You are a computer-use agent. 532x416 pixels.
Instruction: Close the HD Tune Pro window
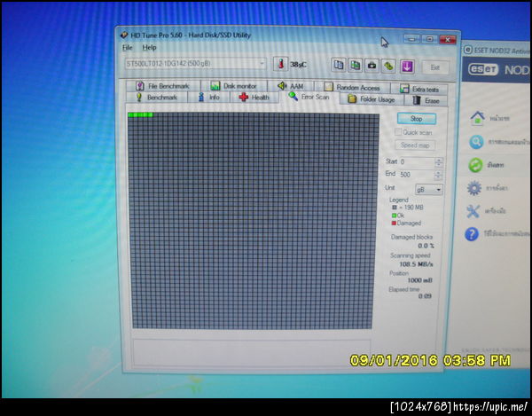coord(448,40)
